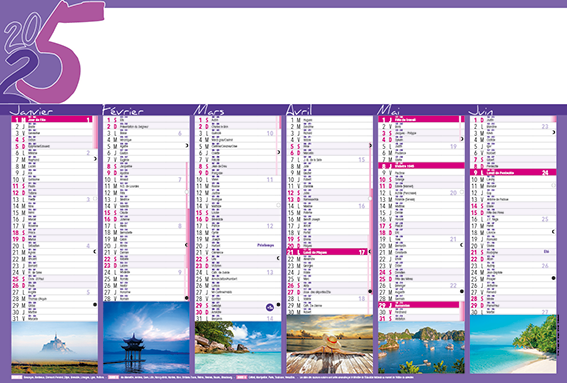The height and width of the screenshot is (383, 567).
Task: Click the Avril month heading
Action: tap(299, 110)
